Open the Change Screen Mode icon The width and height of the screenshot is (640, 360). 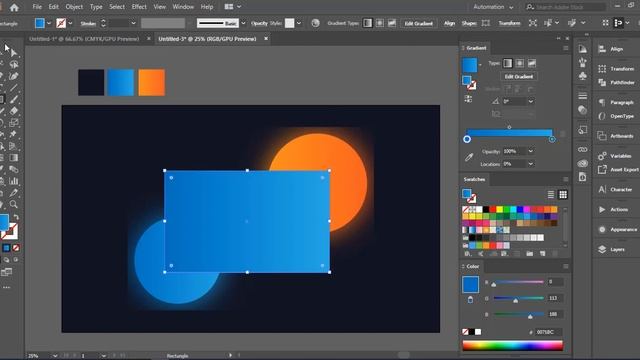tap(6, 272)
